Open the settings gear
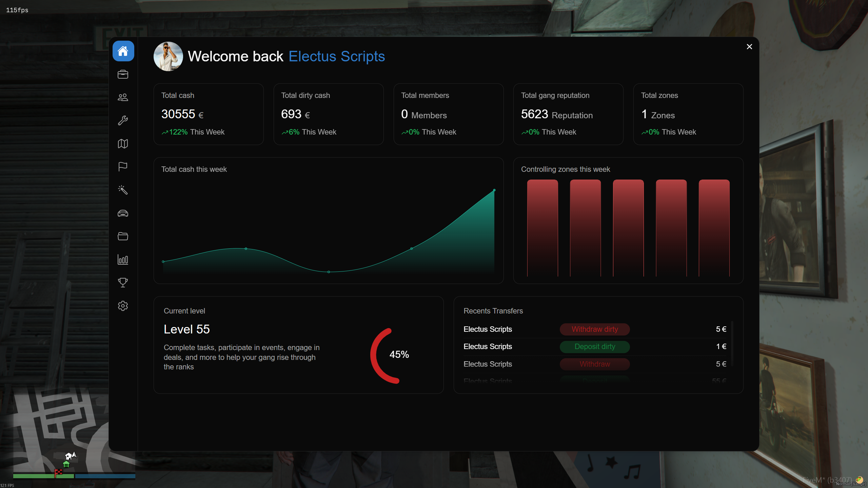 coord(123,306)
